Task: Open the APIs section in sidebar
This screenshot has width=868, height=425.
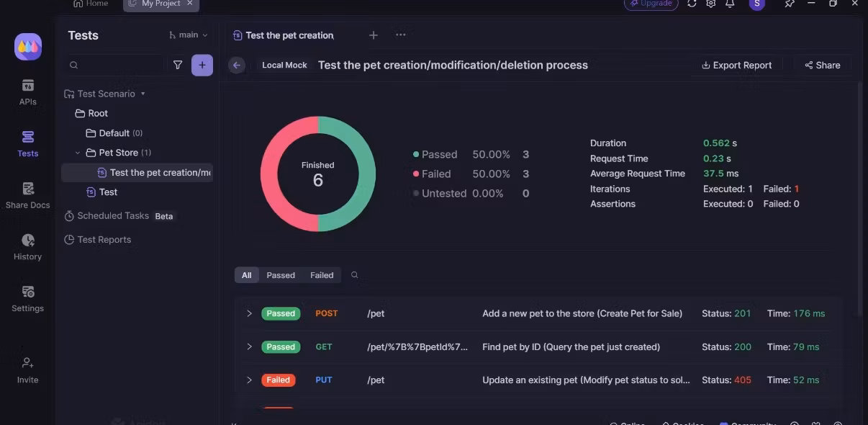Action: point(27,92)
